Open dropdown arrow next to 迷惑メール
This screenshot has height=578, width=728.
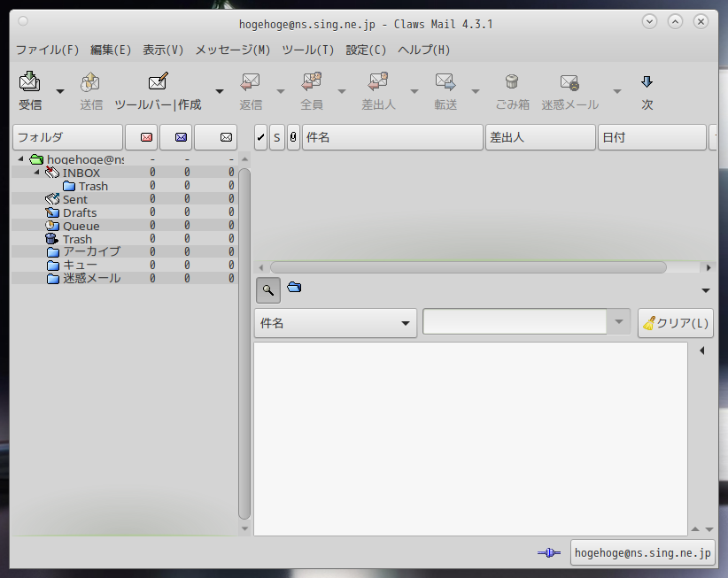[617, 91]
